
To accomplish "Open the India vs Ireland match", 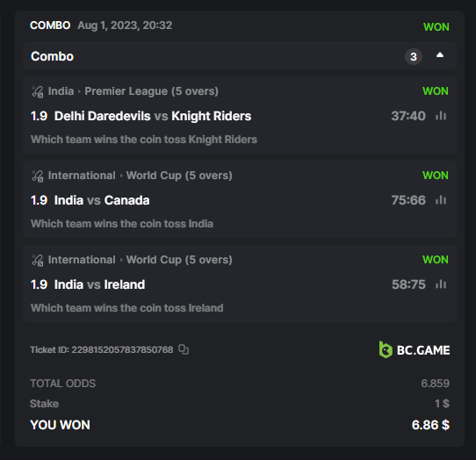I will 99,285.
